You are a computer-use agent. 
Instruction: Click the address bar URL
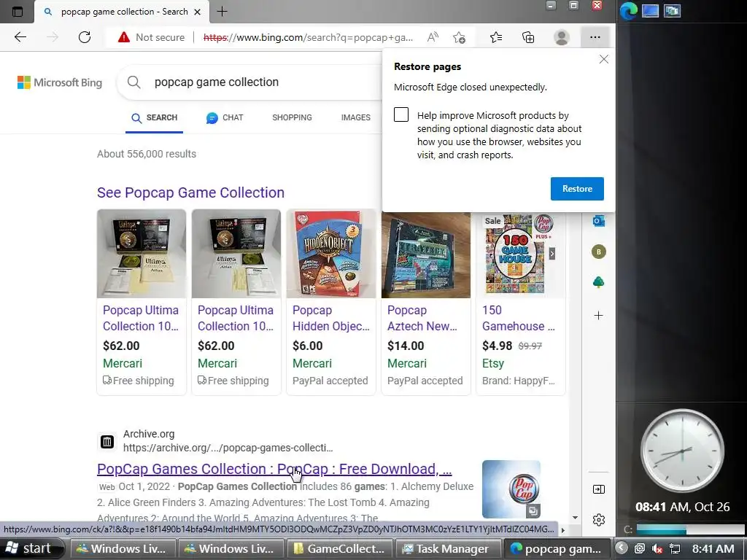309,37
